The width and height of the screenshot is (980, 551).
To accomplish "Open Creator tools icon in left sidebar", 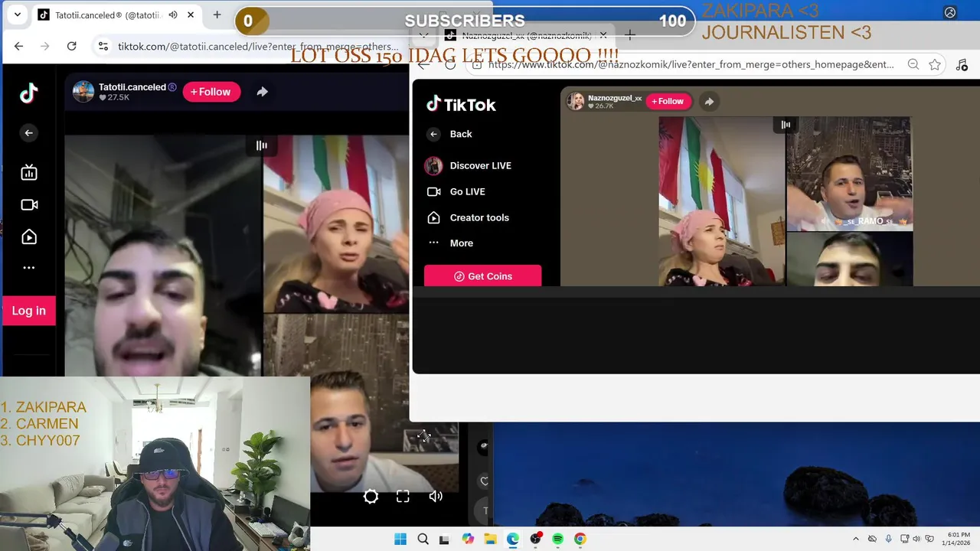I will (29, 237).
